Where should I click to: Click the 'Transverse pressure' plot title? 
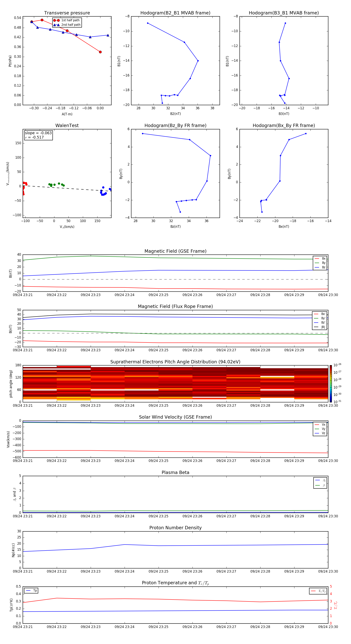pyautogui.click(x=67, y=13)
